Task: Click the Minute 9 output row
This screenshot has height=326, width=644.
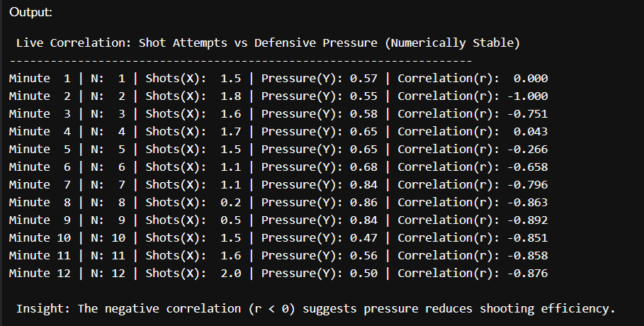Action: (x=278, y=220)
